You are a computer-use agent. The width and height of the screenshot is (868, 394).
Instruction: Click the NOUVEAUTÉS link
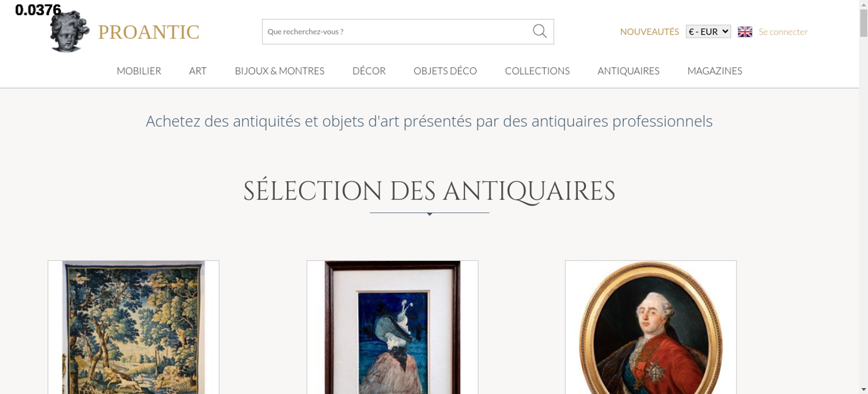click(649, 32)
